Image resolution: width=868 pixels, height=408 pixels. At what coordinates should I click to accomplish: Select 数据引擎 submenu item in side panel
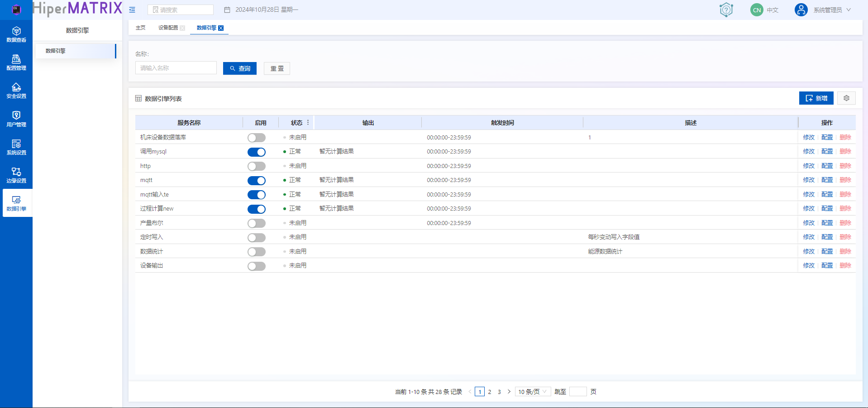click(76, 51)
